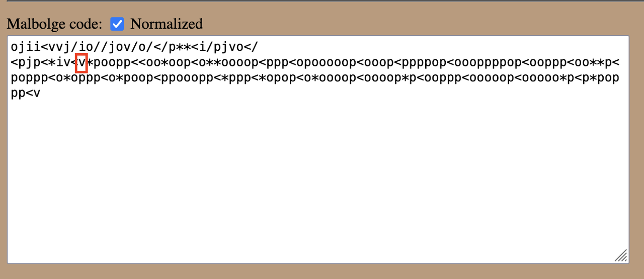The width and height of the screenshot is (644, 279).
Task: Click the "Normalized" label text
Action: pos(167,24)
